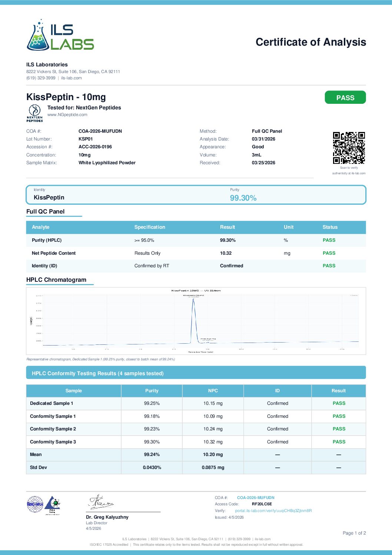This screenshot has width=392, height=555.
Task: Click received date 03/25/2026
Action: click(x=263, y=163)
